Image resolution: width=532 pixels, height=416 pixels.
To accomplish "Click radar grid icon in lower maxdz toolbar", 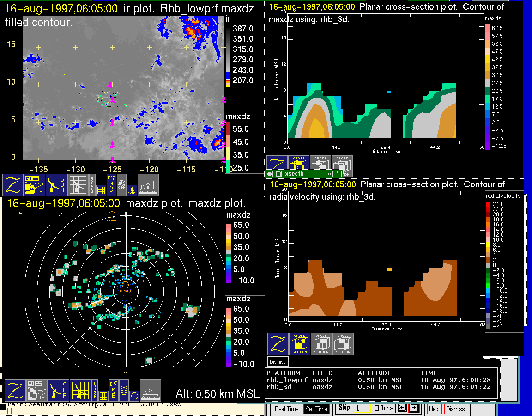I will pos(80,391).
